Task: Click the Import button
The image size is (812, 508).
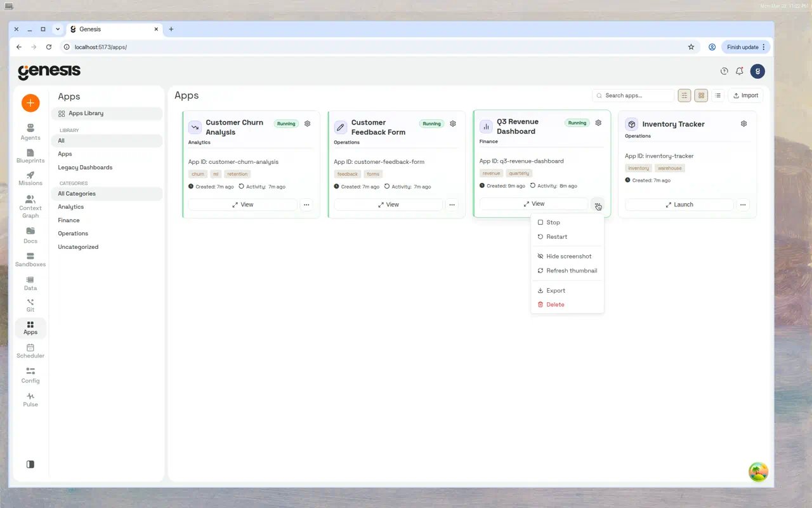Action: 745,95
